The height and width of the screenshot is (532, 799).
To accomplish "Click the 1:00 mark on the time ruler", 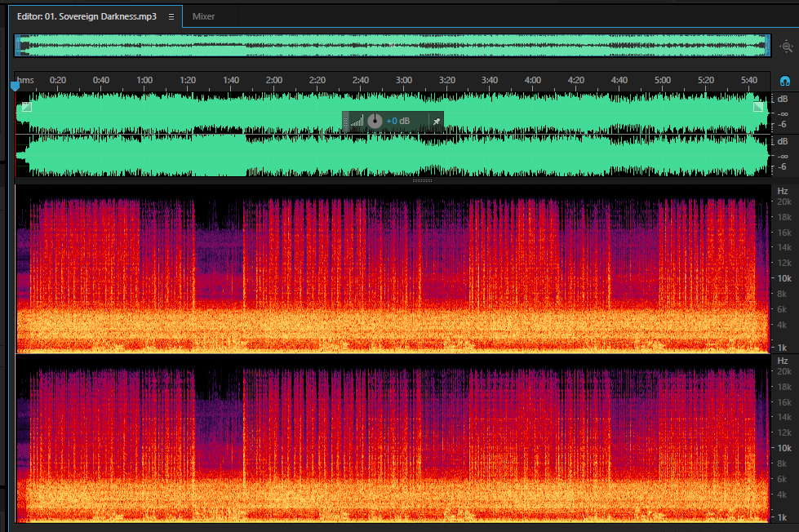I will [144, 80].
